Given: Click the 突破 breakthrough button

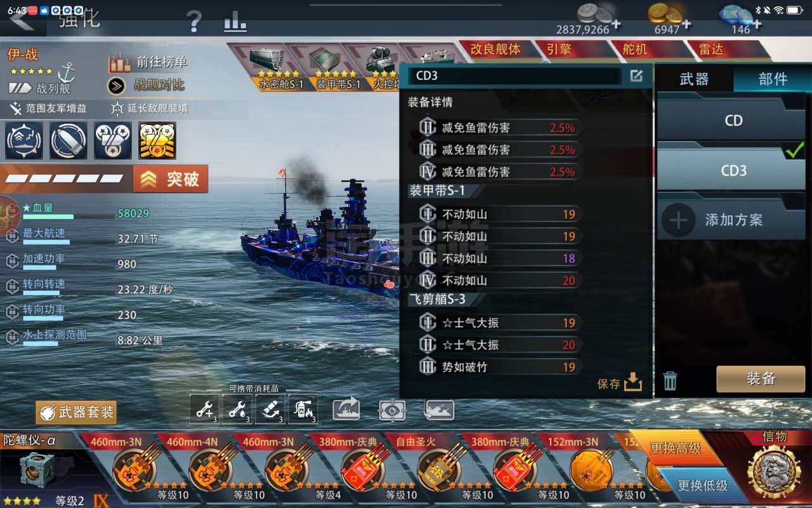Looking at the screenshot, I should coord(171,179).
